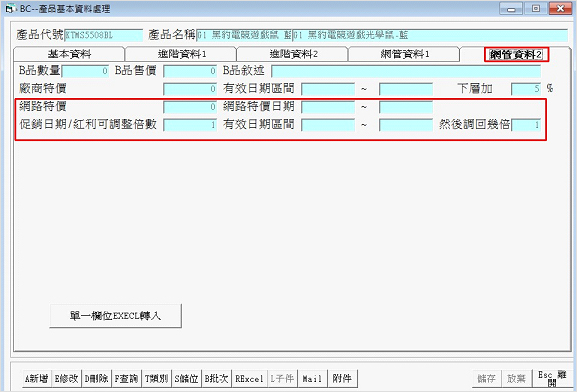This screenshot has height=392, width=577.
Task: Click the Mail button
Action: 312,378
